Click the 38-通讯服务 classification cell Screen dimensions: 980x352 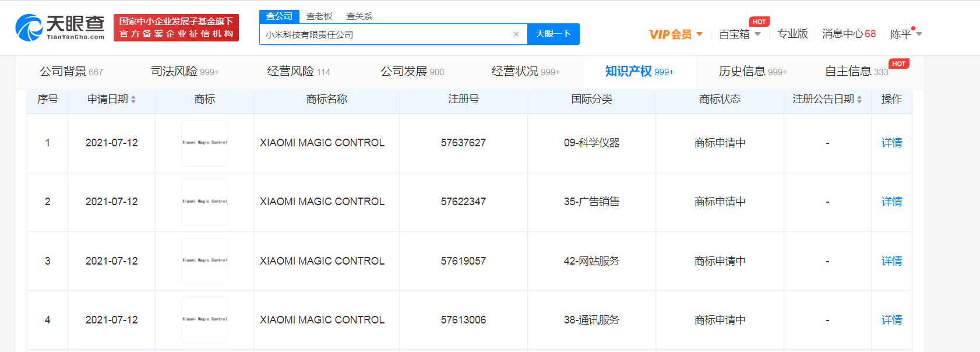[591, 320]
